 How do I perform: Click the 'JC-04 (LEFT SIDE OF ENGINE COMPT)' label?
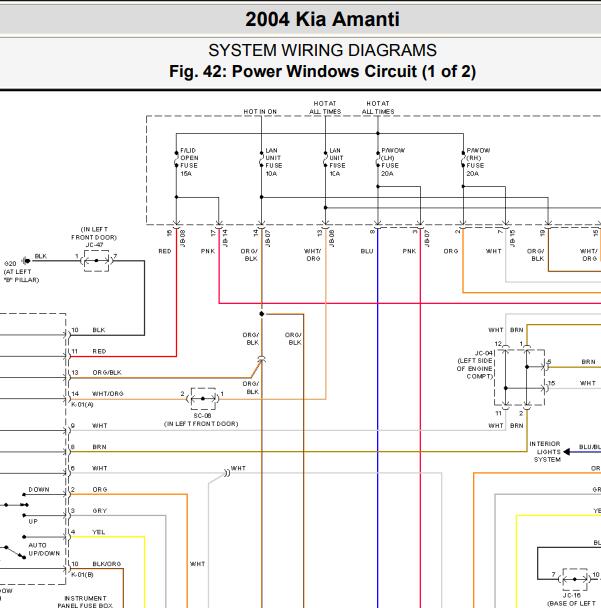[475, 365]
